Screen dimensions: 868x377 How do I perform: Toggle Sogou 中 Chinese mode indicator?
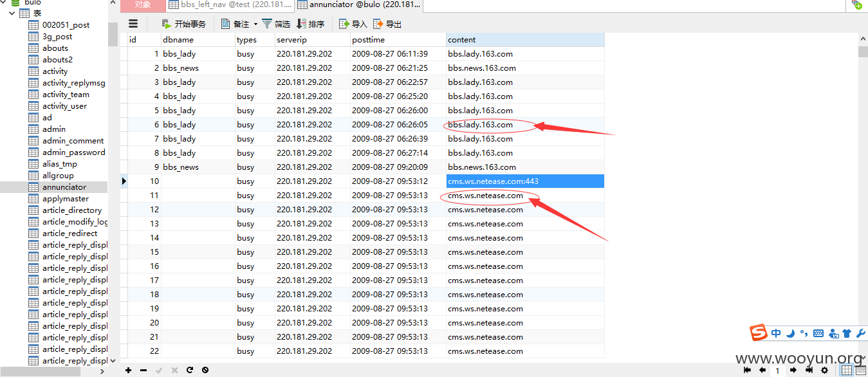point(776,333)
